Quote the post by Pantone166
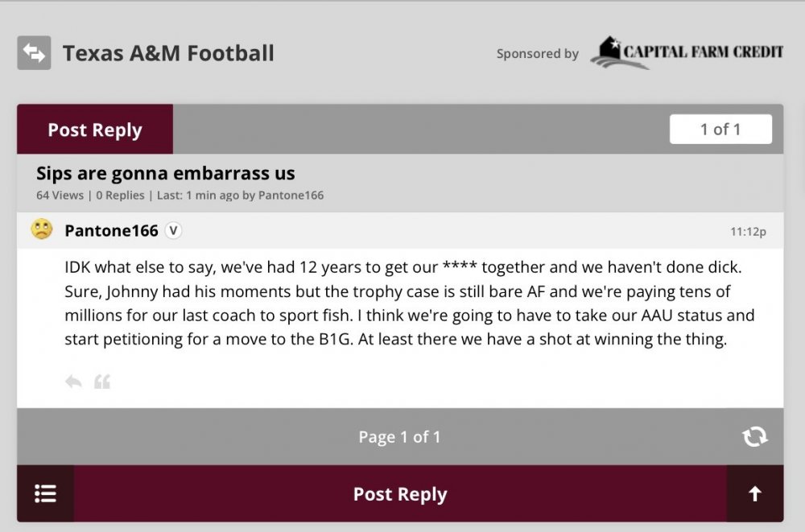The image size is (805, 532). pos(102,381)
